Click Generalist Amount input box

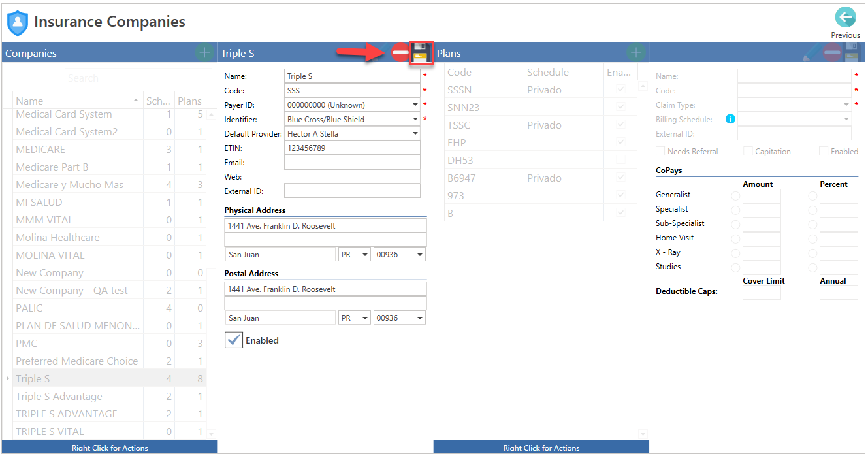click(x=762, y=195)
